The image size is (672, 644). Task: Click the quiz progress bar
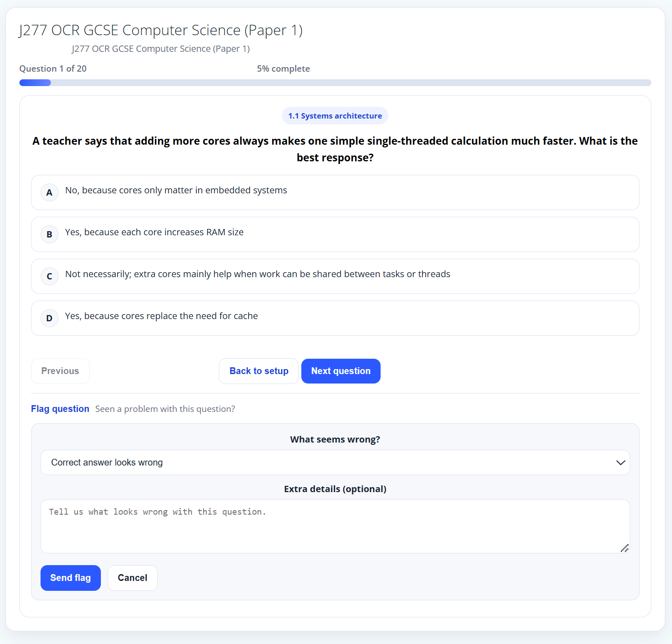coord(335,82)
